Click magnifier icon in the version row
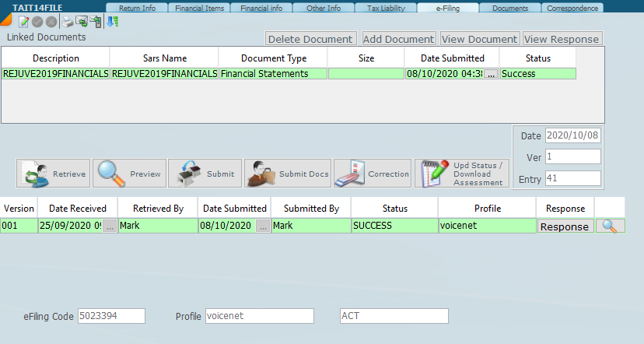Image resolution: width=644 pixels, height=344 pixels. pos(610,226)
